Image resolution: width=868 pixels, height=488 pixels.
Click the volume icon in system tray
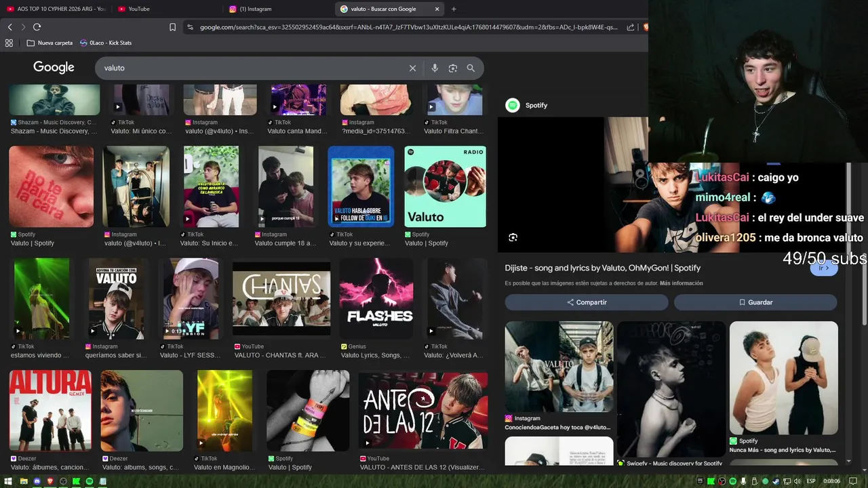(797, 481)
